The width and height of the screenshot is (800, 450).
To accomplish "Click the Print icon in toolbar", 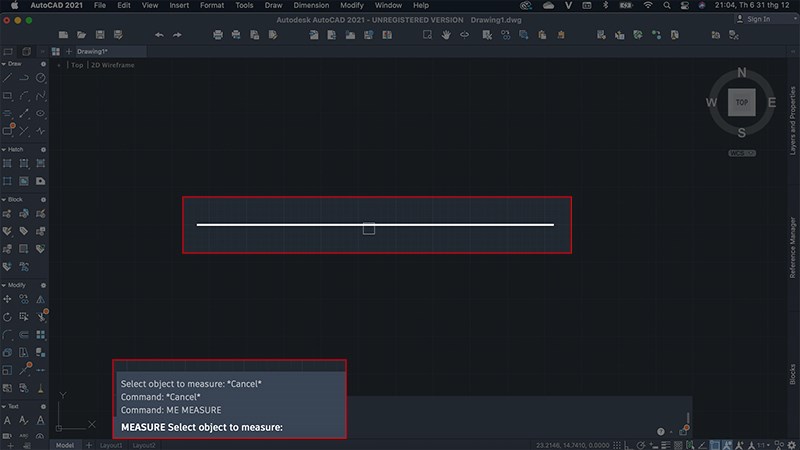I will [x=219, y=35].
